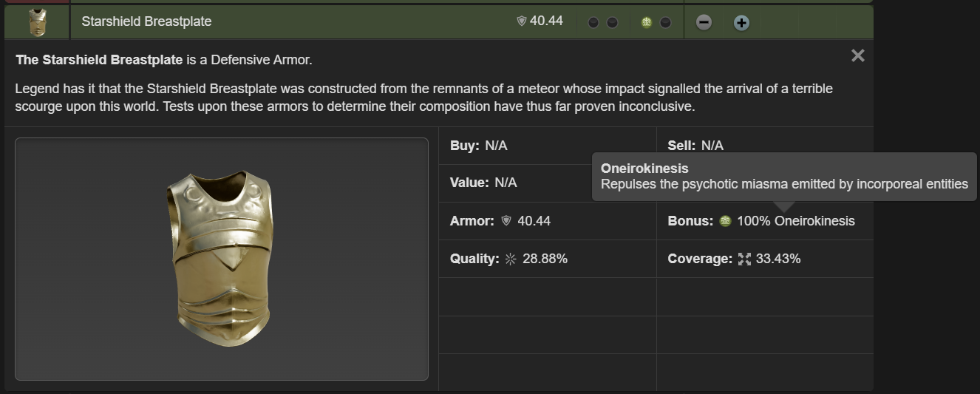Click the plus button on Starshield Breastplate row
980x394 pixels.
pyautogui.click(x=741, y=22)
